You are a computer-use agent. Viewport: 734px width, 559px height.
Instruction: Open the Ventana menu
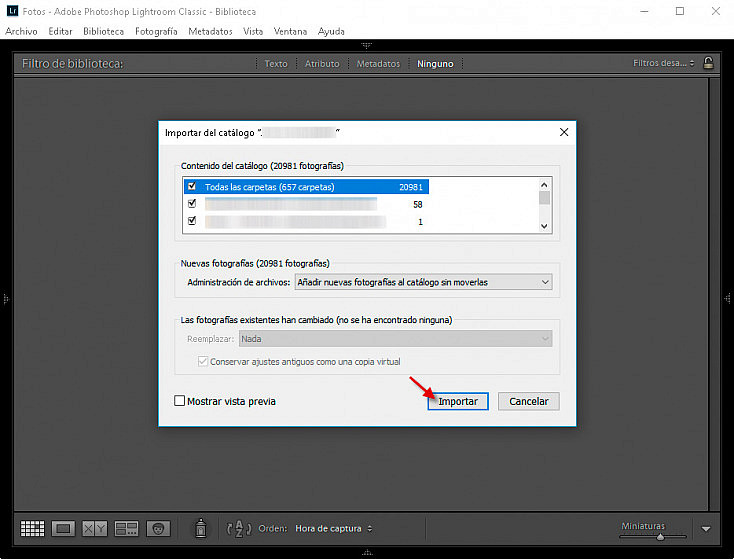(x=290, y=31)
